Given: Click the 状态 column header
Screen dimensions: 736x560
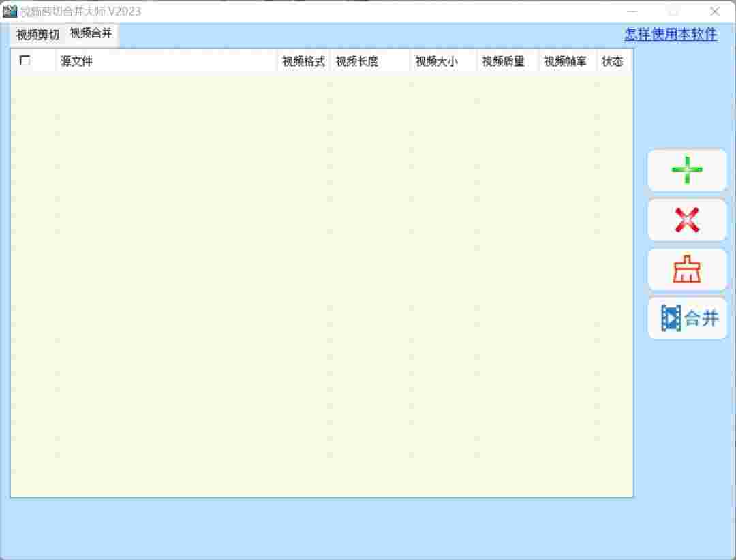Looking at the screenshot, I should pyautogui.click(x=612, y=61).
